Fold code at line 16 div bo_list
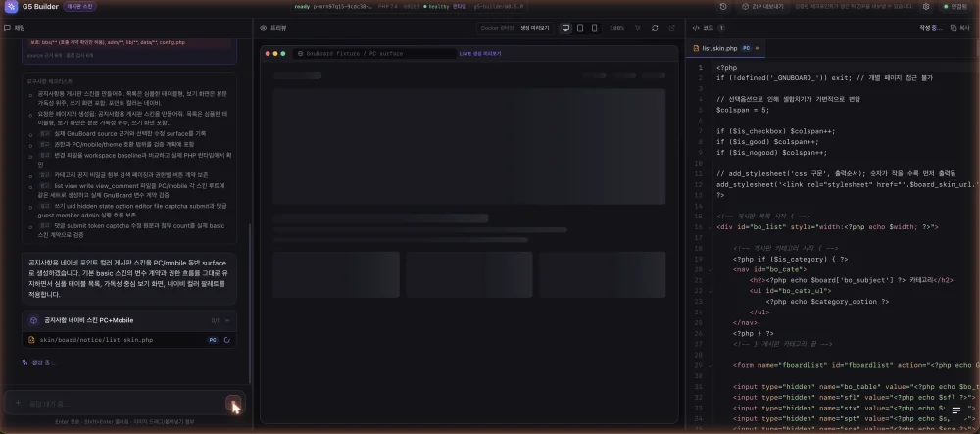 tap(710, 227)
